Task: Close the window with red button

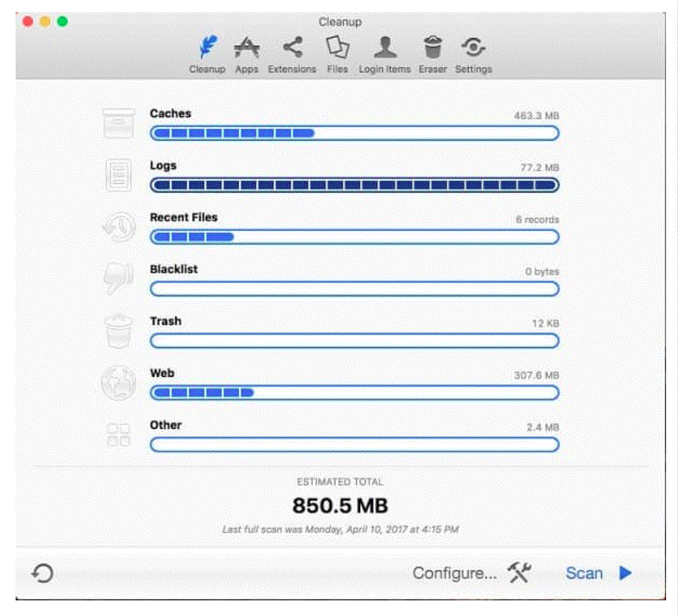Action: click(x=28, y=21)
